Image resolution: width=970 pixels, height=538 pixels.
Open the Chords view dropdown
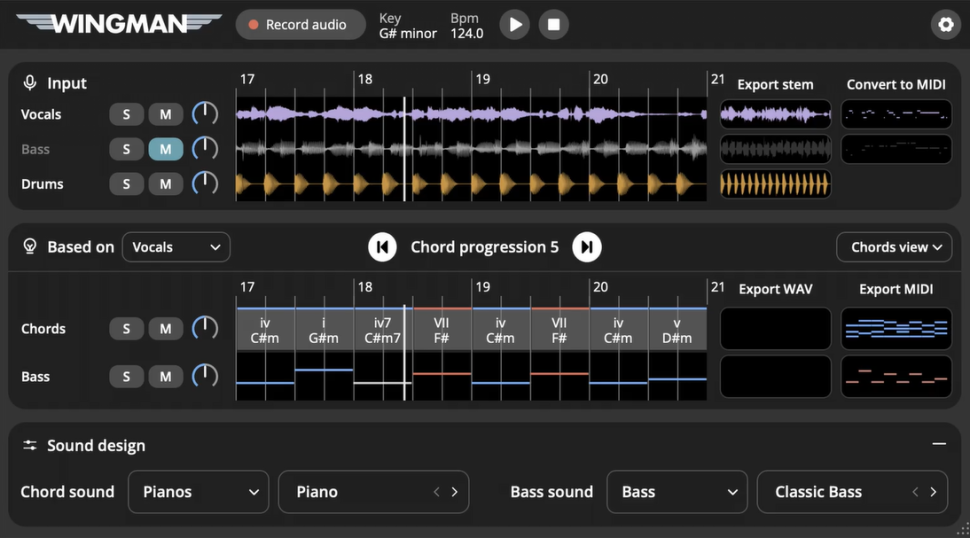point(894,247)
